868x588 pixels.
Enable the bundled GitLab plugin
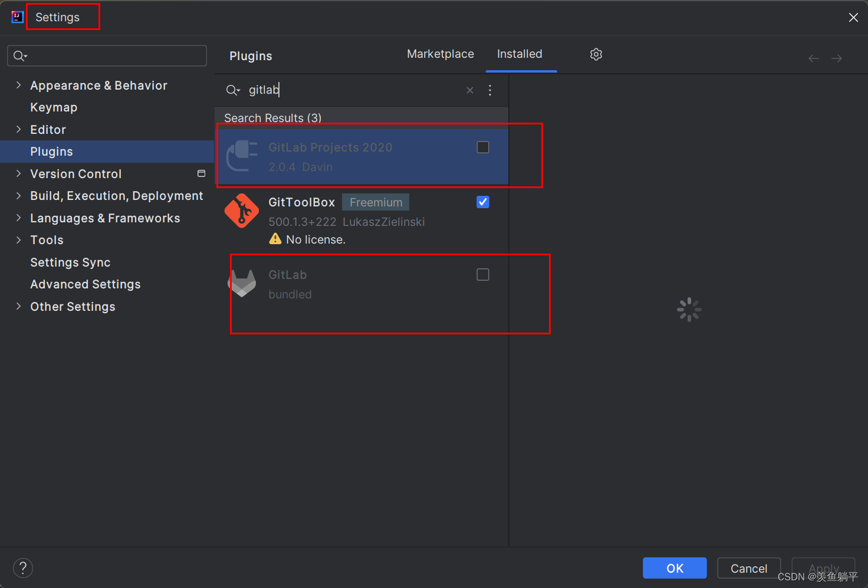[x=482, y=274]
